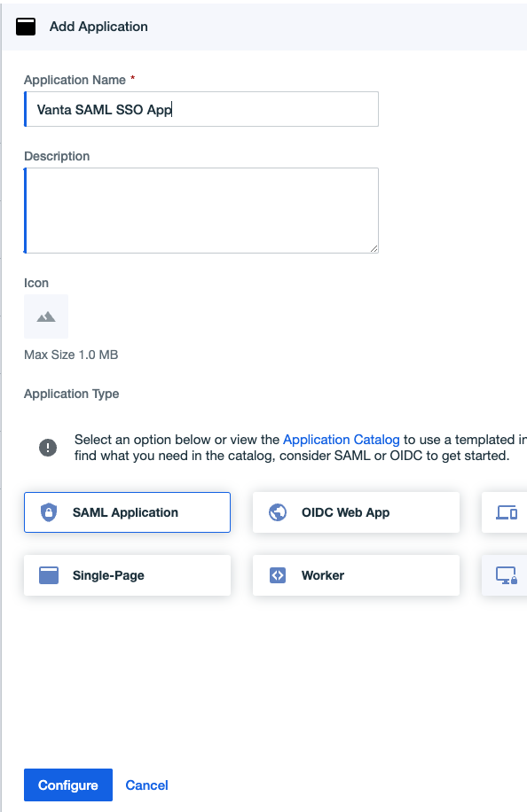The height and width of the screenshot is (812, 527).
Task: Click the exclamation info icon
Action: 48,448
